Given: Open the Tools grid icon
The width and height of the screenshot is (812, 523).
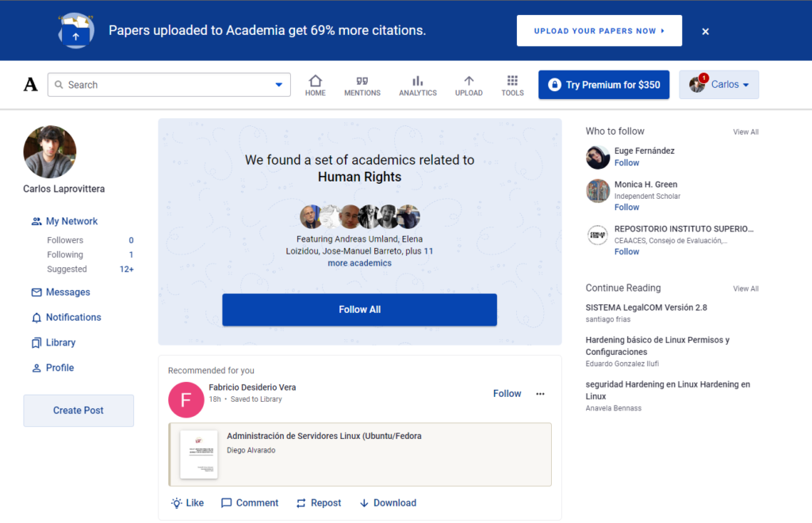Looking at the screenshot, I should coord(512,80).
